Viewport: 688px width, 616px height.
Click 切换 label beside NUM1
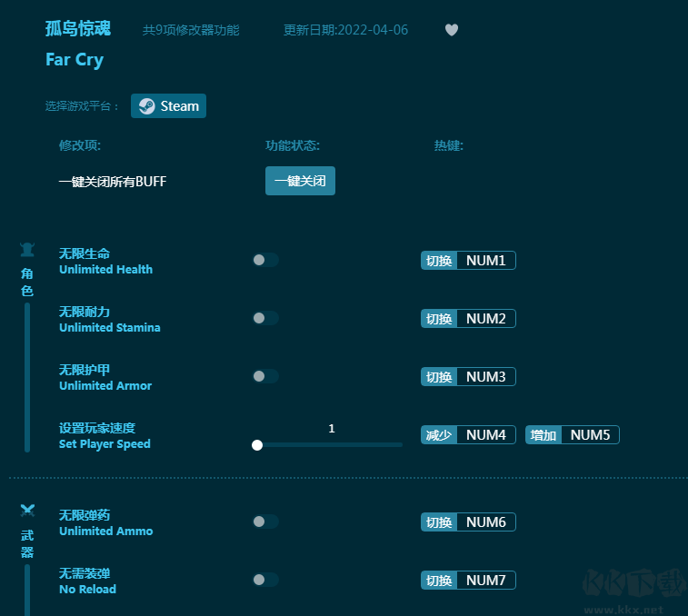(439, 261)
